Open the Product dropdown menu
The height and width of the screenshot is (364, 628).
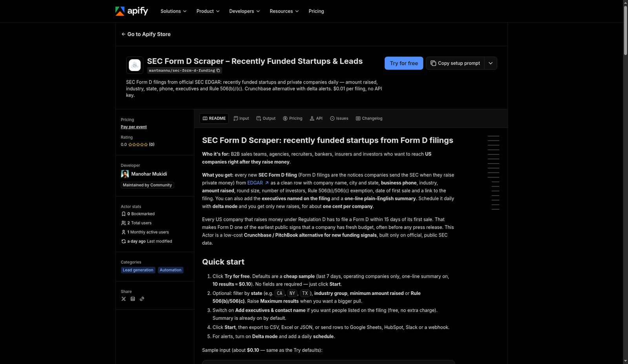208,11
